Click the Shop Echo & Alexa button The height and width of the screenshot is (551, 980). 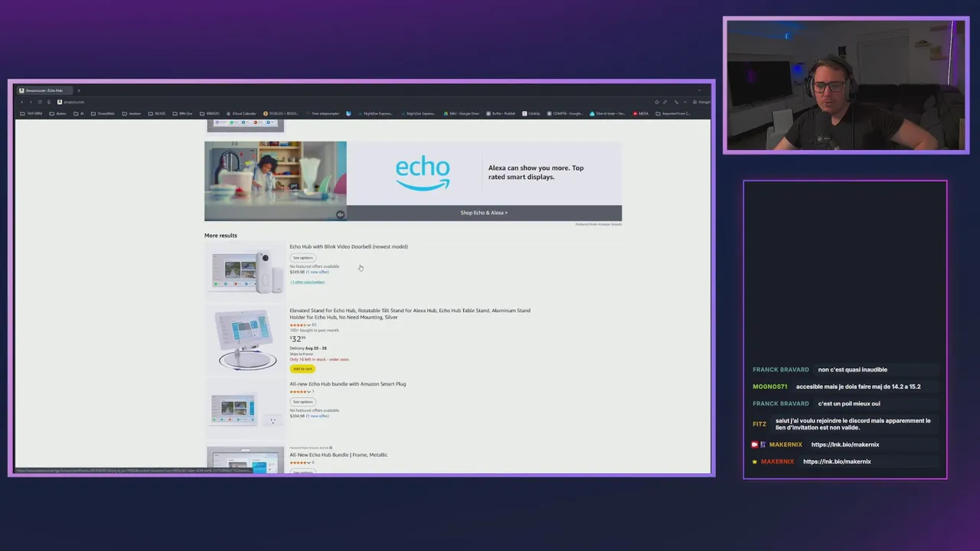484,213
